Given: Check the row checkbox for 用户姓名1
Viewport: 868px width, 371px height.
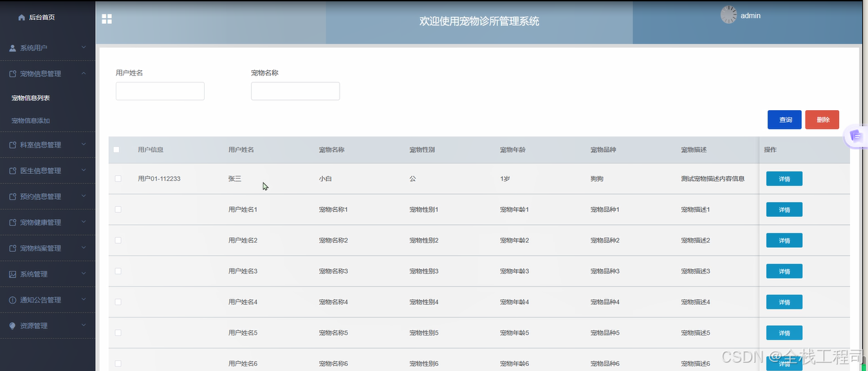Looking at the screenshot, I should pos(118,209).
